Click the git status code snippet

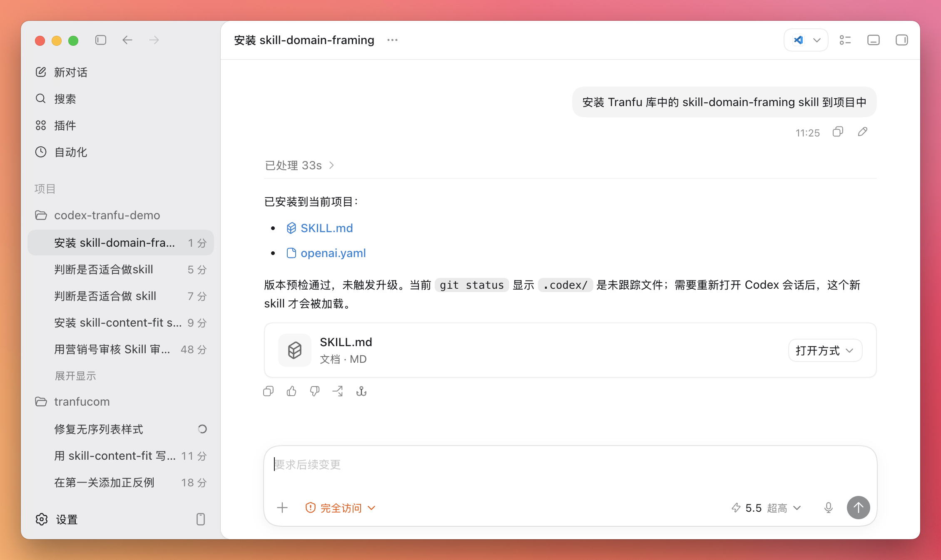click(472, 285)
